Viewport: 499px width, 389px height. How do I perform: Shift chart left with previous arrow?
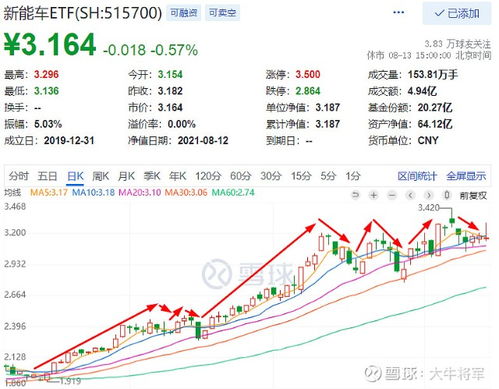(x=411, y=195)
